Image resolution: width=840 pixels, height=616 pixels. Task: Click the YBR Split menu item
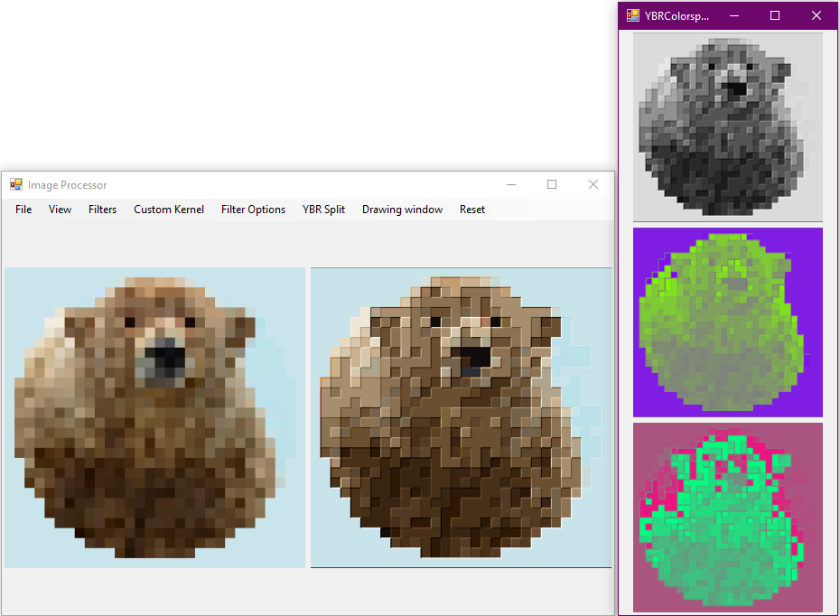323,210
